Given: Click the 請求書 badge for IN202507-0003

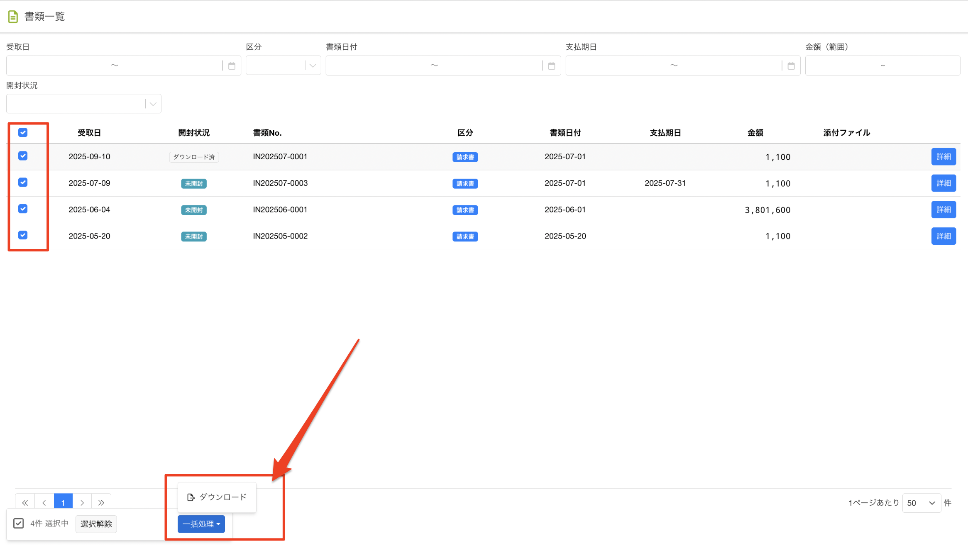Looking at the screenshot, I should [x=465, y=183].
